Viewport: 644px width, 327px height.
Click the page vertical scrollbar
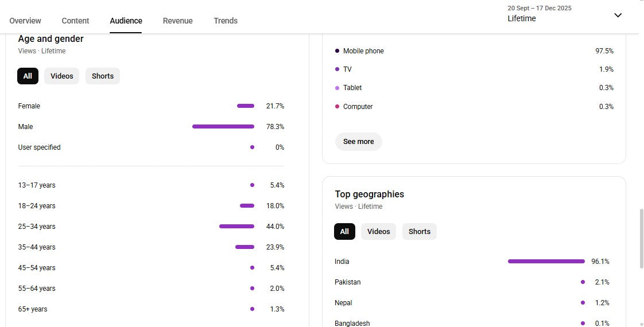coord(641,238)
